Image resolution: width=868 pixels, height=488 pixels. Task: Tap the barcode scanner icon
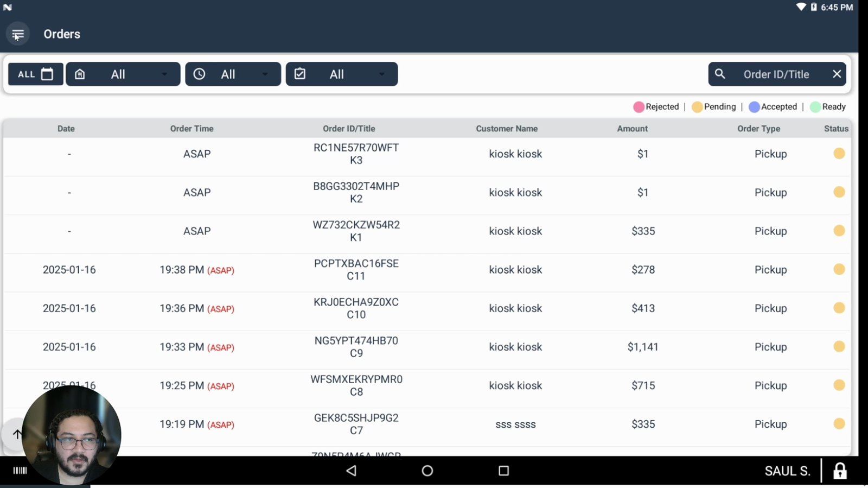[20, 471]
